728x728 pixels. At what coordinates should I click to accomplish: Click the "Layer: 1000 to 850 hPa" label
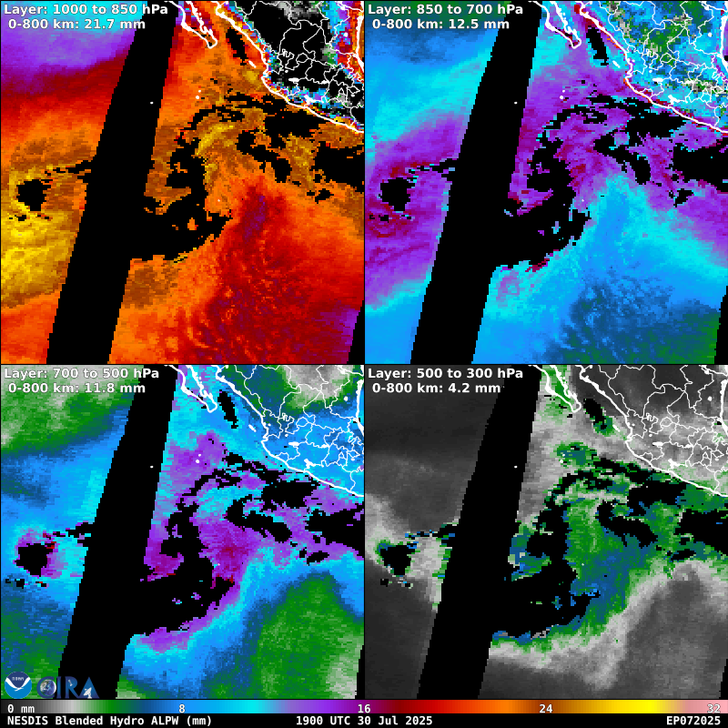coord(86,9)
